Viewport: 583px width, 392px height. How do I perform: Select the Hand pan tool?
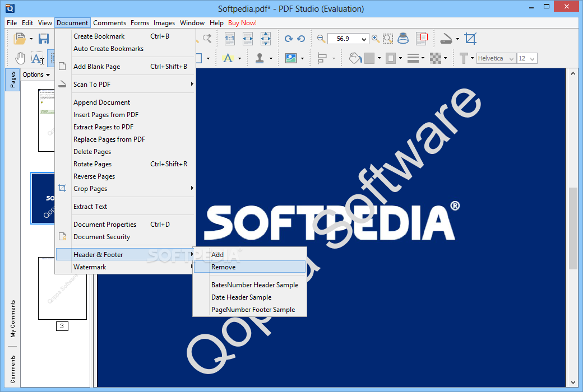tap(20, 58)
